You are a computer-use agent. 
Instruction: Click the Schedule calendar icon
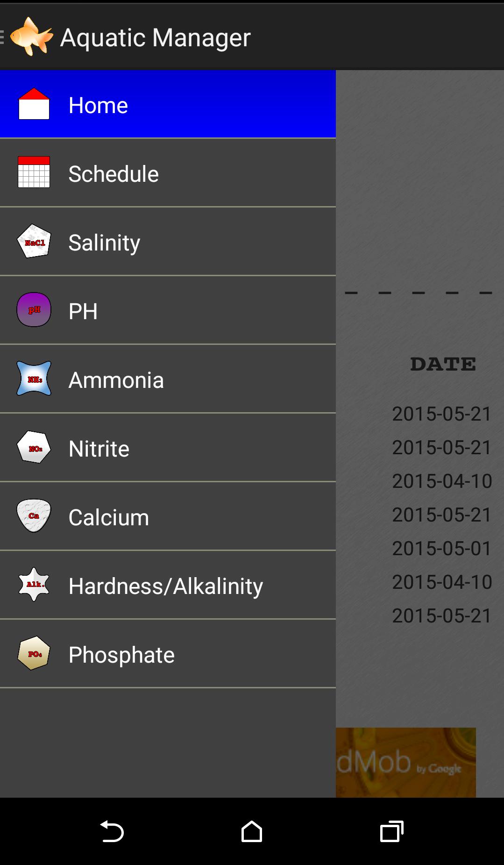click(34, 172)
